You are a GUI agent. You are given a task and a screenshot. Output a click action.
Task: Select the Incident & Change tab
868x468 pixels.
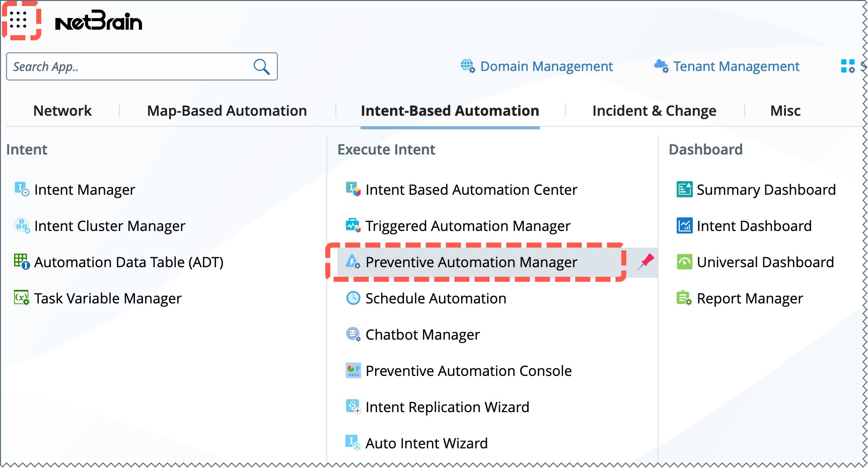click(654, 111)
